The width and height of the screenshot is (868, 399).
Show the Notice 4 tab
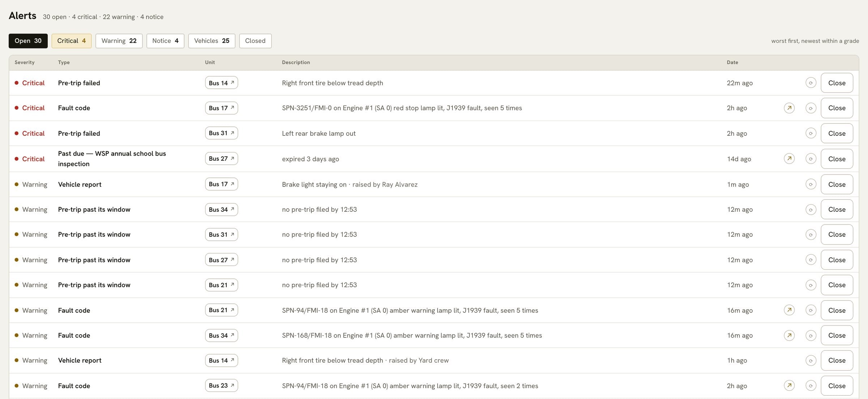click(x=165, y=41)
